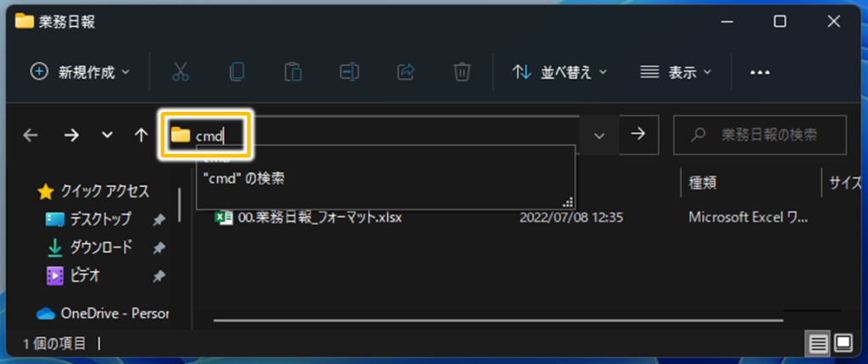Click the Copy icon in toolbar

point(237,72)
